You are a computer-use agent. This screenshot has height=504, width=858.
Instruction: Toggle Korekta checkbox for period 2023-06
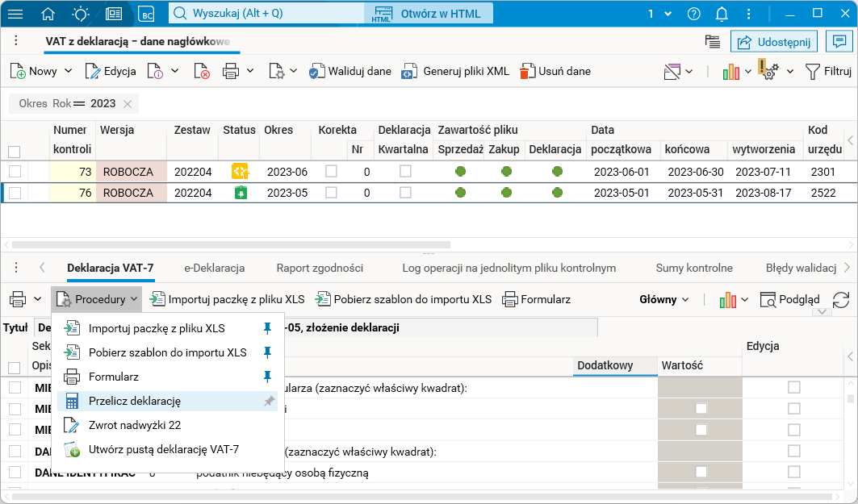331,171
